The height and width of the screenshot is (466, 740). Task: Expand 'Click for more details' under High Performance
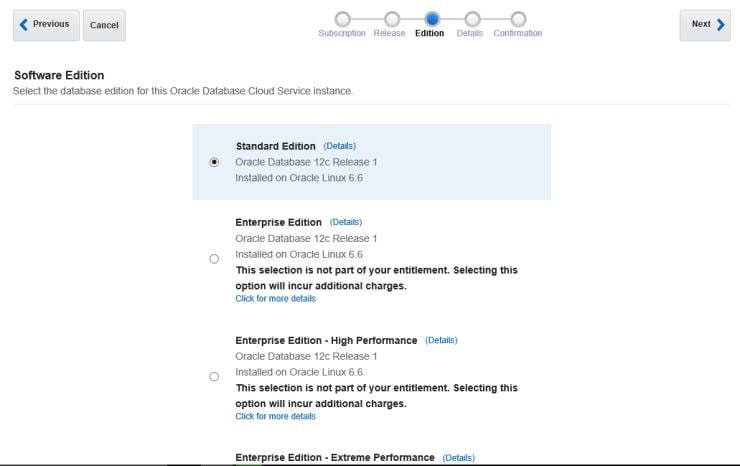pyautogui.click(x=275, y=416)
